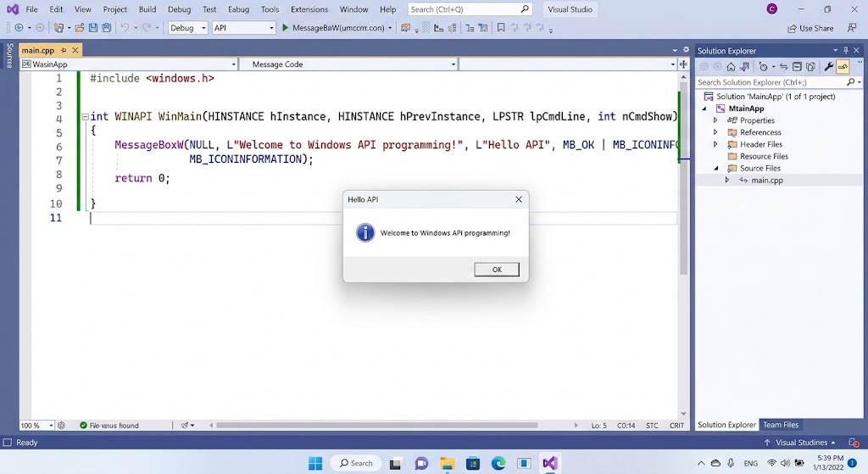Open the Edit menu

(x=56, y=9)
